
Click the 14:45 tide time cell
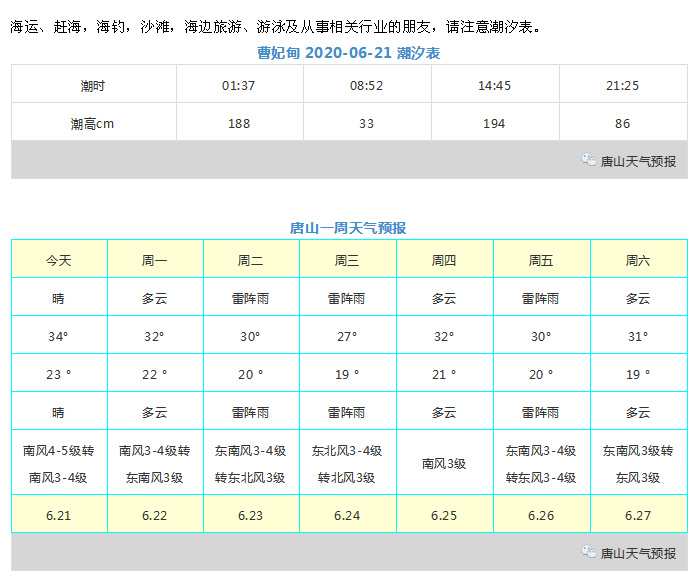pyautogui.click(x=494, y=85)
